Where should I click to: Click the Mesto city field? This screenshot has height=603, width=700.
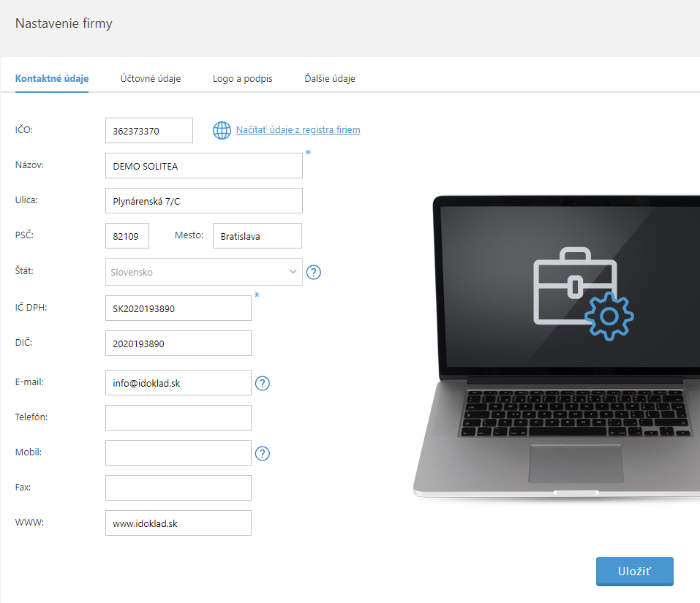pyautogui.click(x=257, y=236)
